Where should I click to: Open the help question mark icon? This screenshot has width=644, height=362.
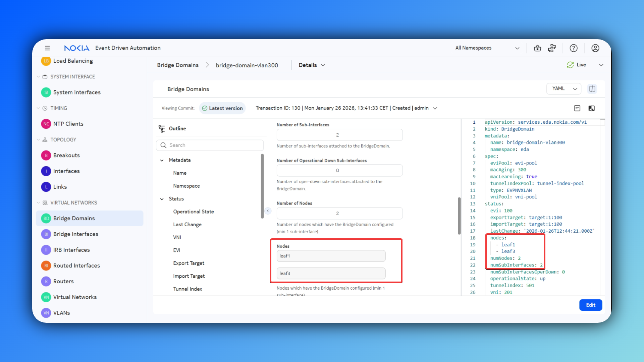(x=574, y=48)
